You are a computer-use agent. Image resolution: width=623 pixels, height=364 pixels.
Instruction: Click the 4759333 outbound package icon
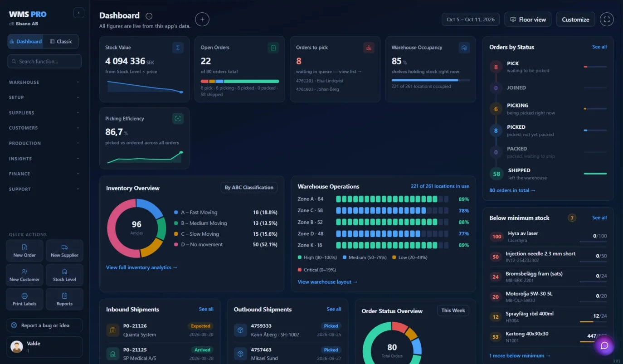coord(240,330)
